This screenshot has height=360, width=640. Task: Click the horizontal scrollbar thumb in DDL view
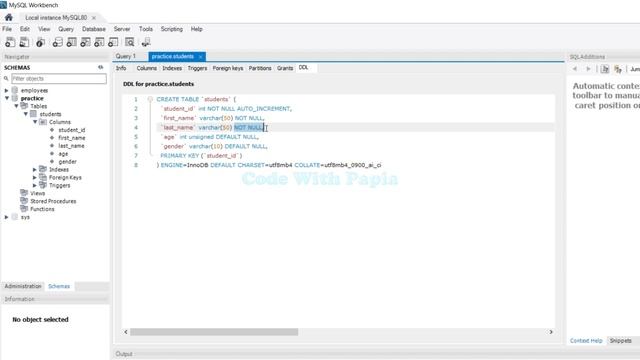pyautogui.click(x=214, y=332)
